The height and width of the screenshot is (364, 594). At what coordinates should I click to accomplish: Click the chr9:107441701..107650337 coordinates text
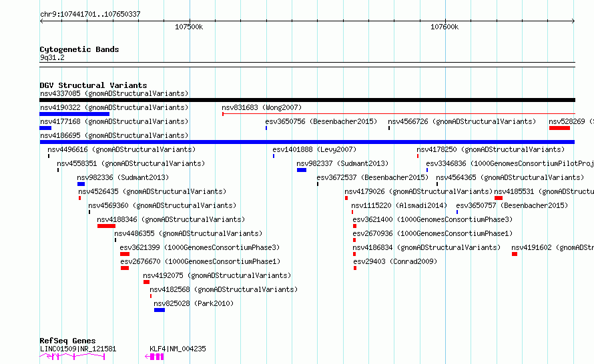90,15
